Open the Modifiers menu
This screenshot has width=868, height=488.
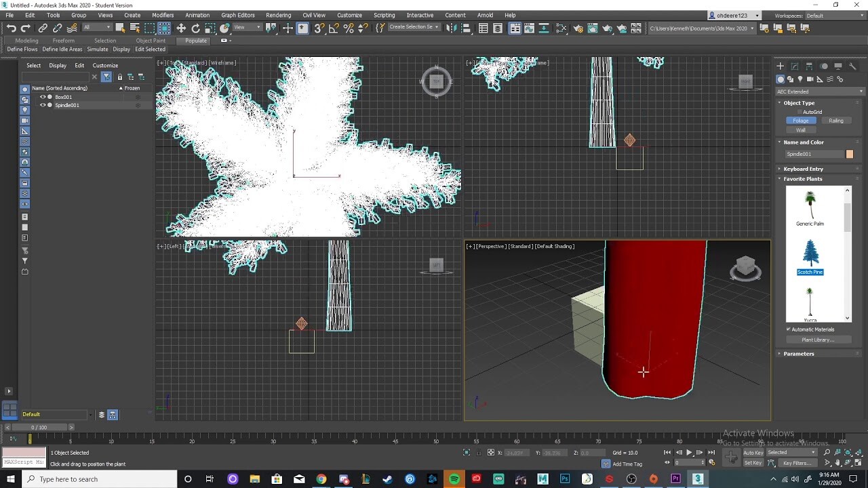pos(163,15)
